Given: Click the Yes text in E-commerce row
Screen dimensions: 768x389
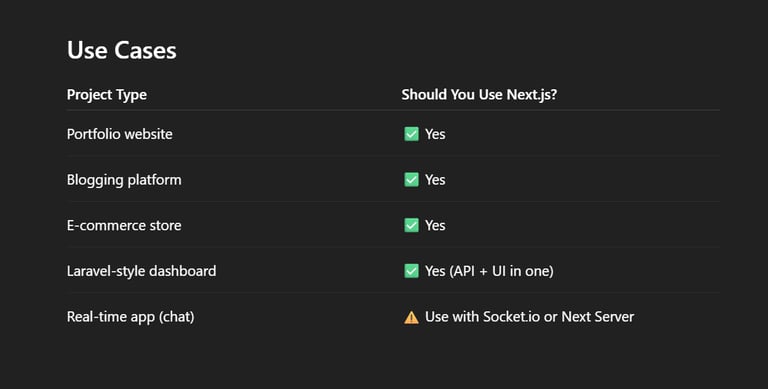Looking at the screenshot, I should click(x=435, y=225).
